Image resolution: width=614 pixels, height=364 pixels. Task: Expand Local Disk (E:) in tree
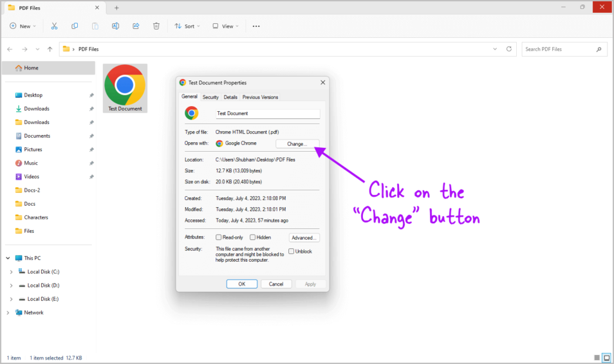(x=11, y=300)
